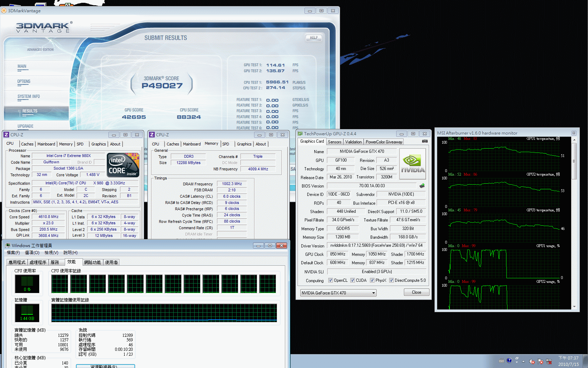Click the keyboard icon in the language bar
Image resolution: width=588 pixels, height=368 pixels.
501,361
